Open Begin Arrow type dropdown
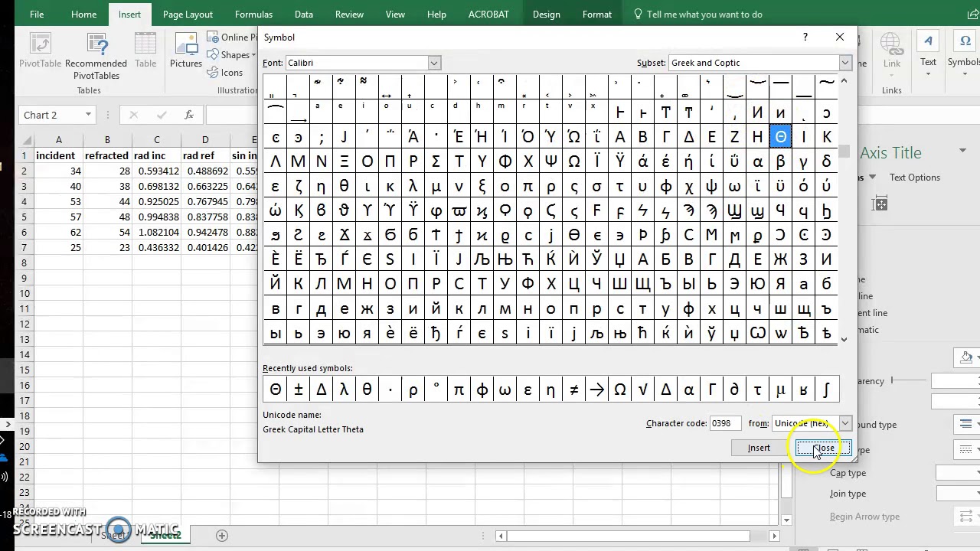Image resolution: width=980 pixels, height=551 pixels. 968,517
